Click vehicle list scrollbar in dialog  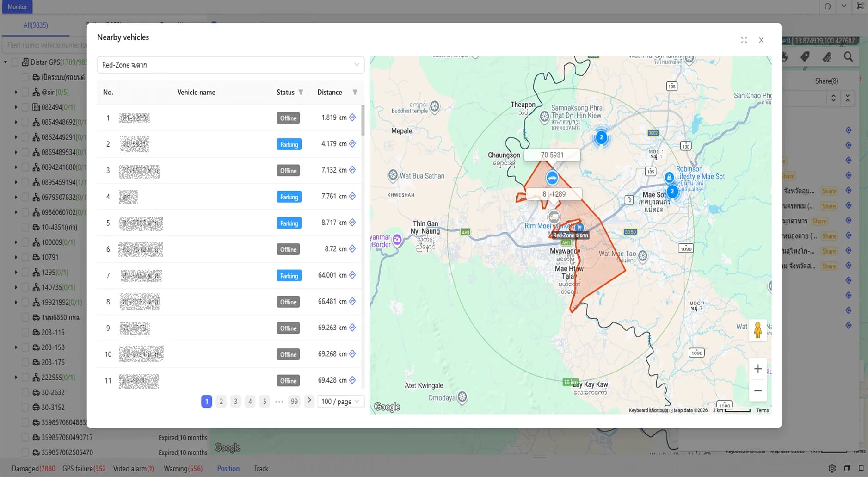(x=363, y=120)
